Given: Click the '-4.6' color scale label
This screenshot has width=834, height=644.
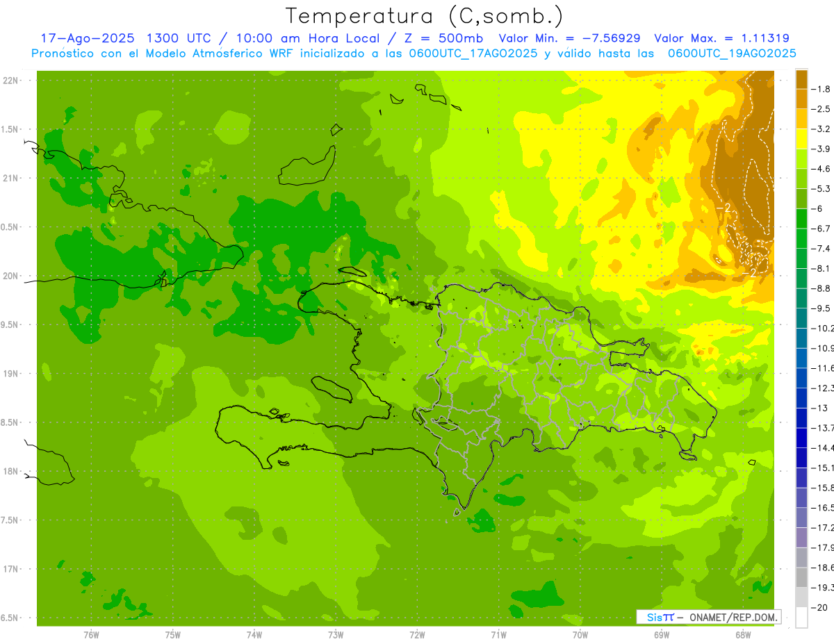Looking at the screenshot, I should (821, 169).
